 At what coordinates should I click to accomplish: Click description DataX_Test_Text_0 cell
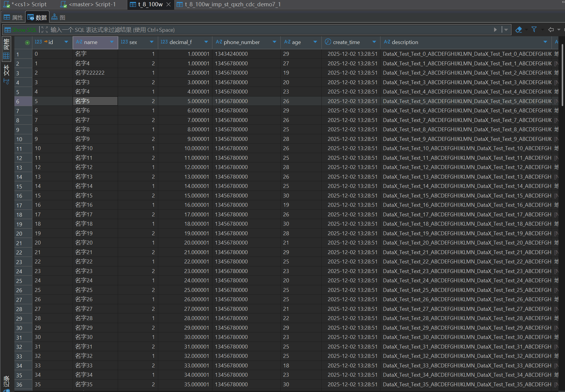(x=466, y=54)
